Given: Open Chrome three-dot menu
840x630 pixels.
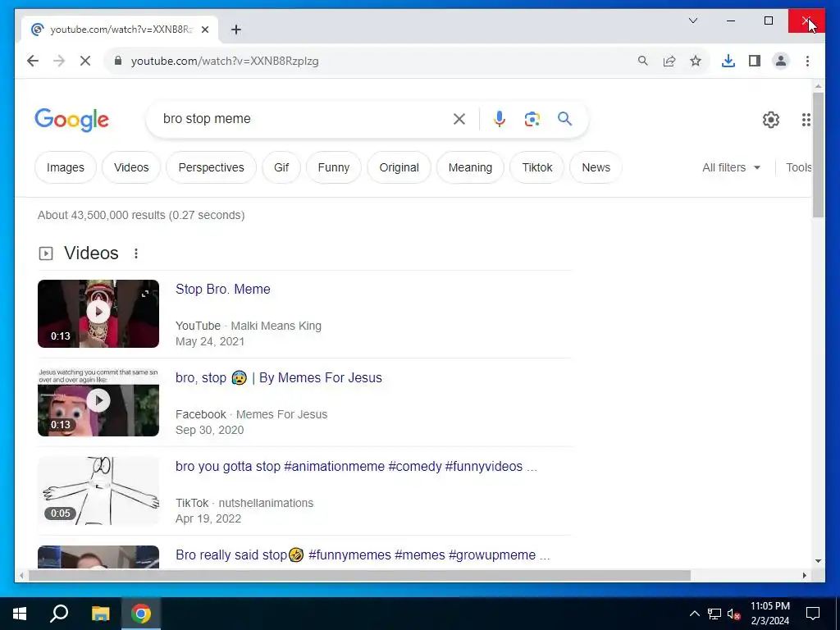Looking at the screenshot, I should [807, 61].
